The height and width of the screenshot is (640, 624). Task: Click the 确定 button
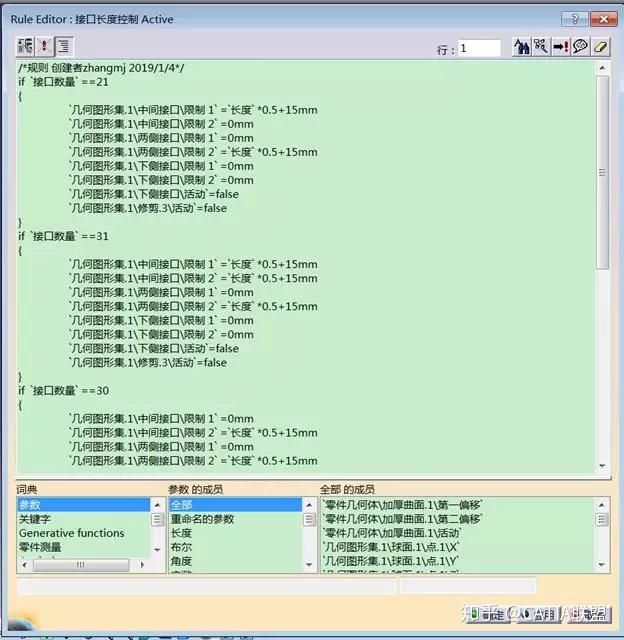(x=488, y=613)
